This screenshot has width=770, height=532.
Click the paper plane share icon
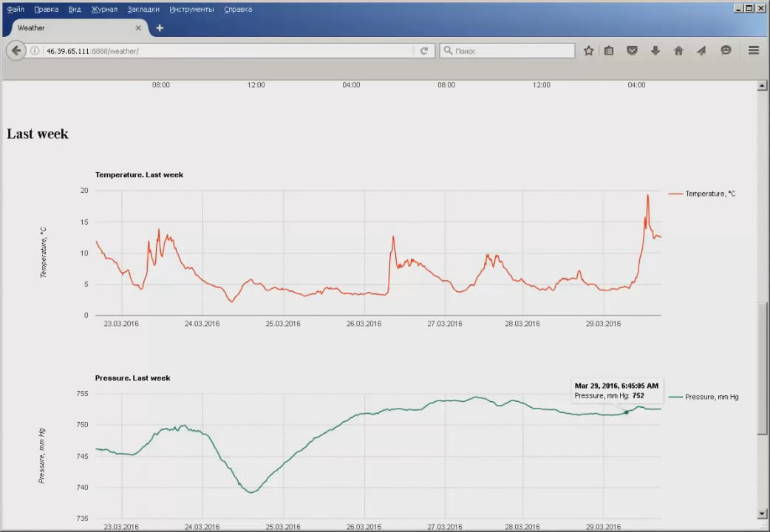pos(701,51)
